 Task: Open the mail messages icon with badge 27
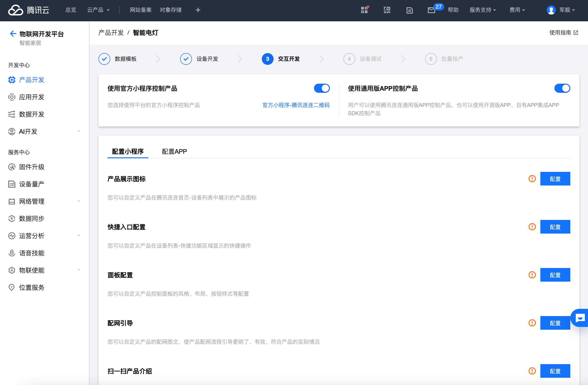431,10
